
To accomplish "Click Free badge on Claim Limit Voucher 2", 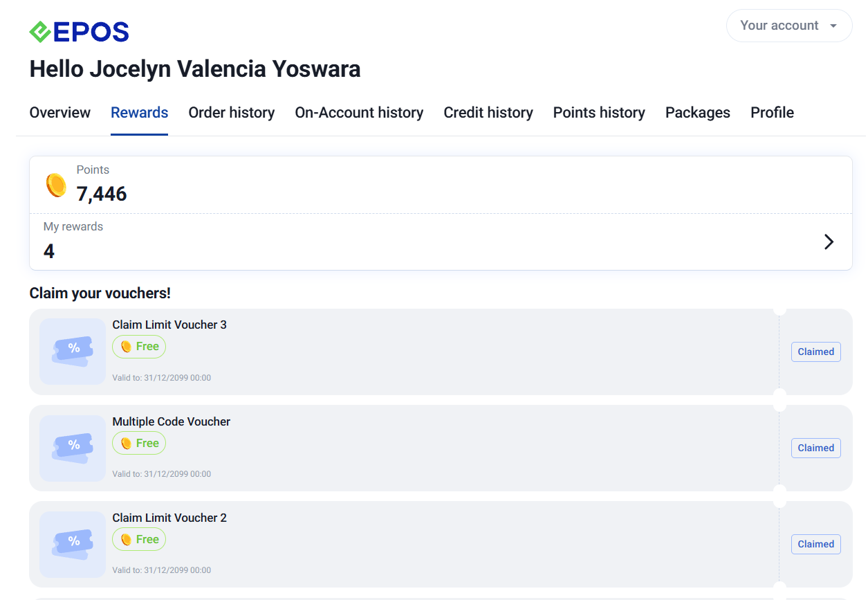I will pos(139,539).
